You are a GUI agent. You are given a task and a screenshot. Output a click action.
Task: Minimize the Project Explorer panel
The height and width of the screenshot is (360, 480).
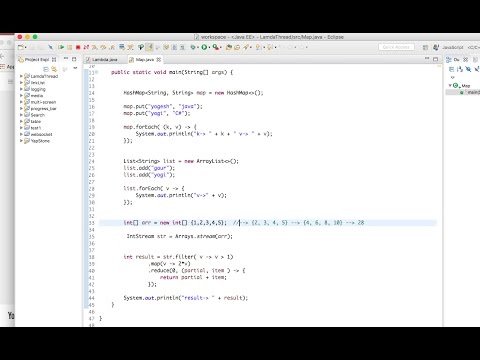(x=66, y=59)
